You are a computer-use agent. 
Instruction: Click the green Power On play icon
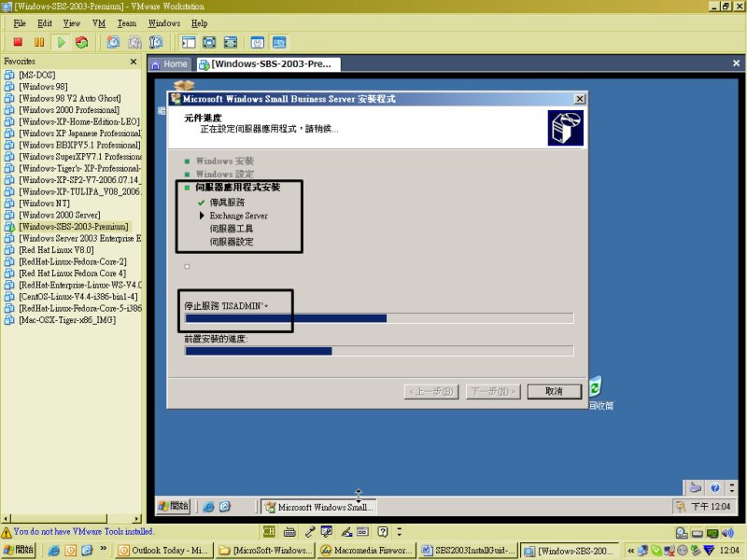[x=61, y=42]
